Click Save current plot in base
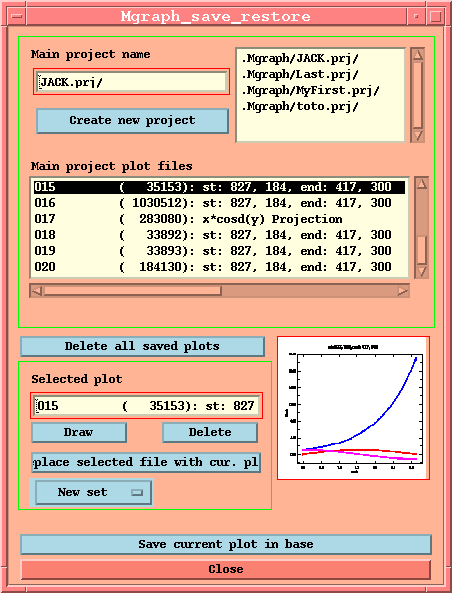The image size is (452, 593). 226,544
